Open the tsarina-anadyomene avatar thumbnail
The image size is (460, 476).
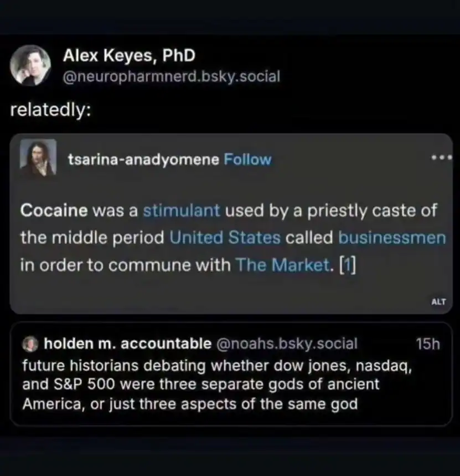point(38,158)
